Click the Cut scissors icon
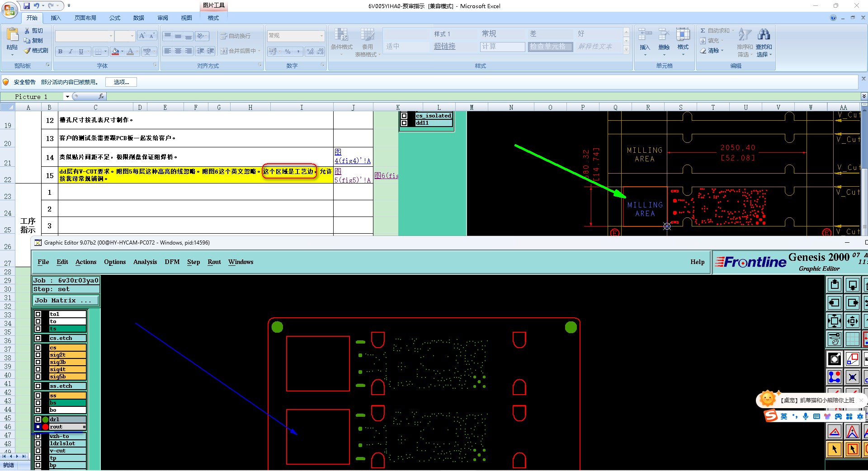 point(28,31)
